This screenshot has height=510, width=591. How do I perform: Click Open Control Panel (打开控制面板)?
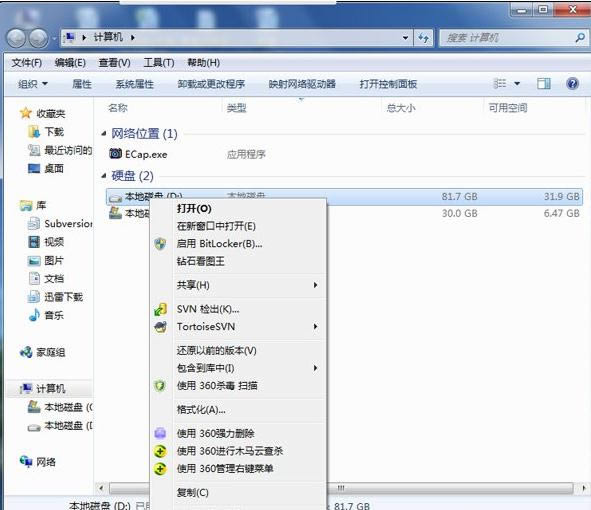(x=388, y=84)
